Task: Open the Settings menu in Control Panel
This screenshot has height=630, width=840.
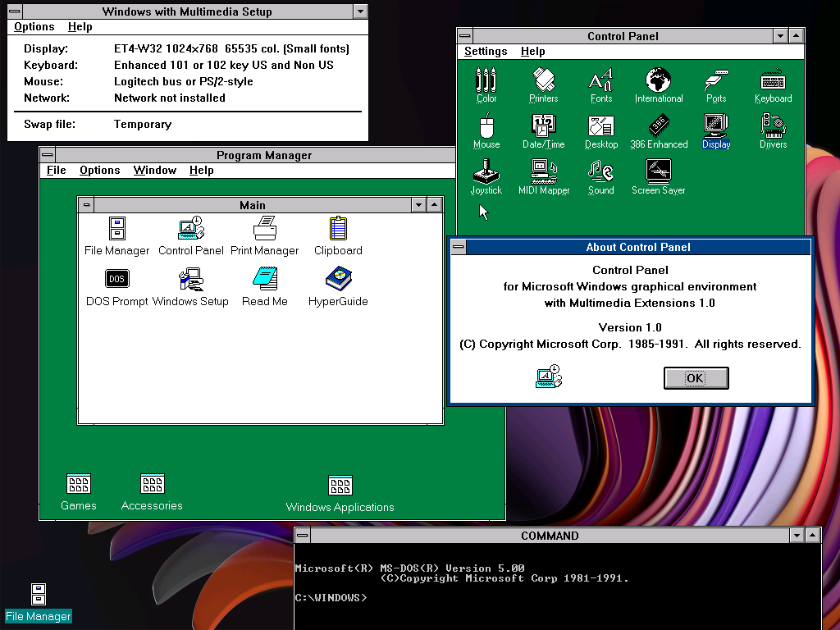Action: coord(486,51)
